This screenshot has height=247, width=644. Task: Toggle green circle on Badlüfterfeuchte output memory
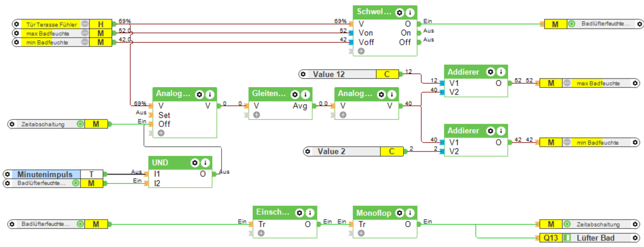tap(571, 24)
